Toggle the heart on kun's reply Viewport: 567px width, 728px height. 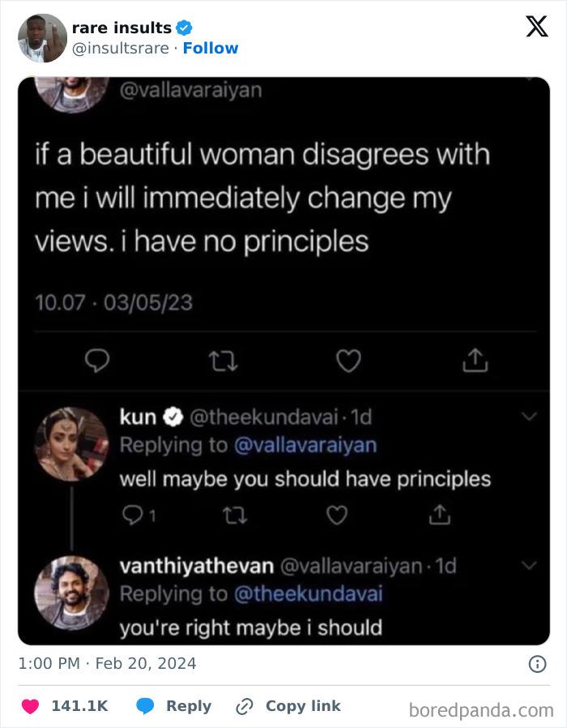click(x=335, y=514)
